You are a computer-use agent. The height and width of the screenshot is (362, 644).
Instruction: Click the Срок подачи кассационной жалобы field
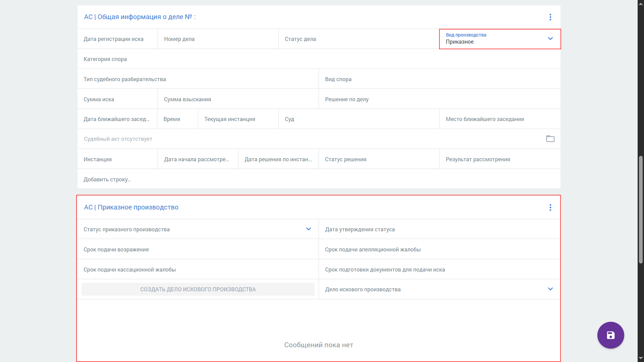click(198, 269)
